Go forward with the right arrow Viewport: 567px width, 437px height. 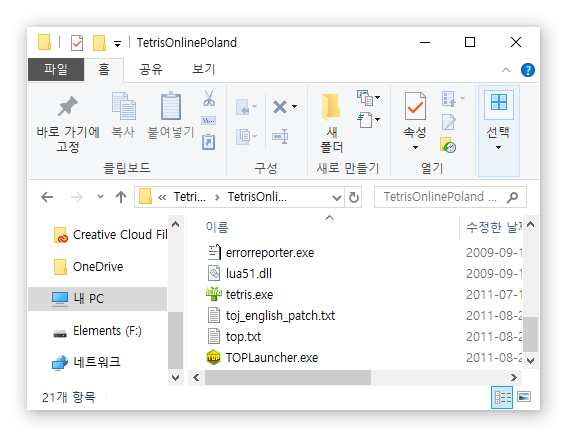click(x=76, y=197)
